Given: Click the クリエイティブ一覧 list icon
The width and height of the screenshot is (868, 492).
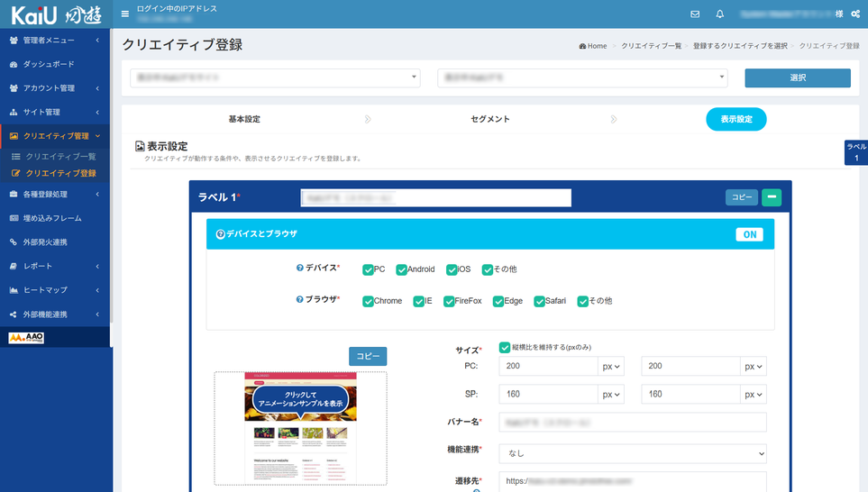Looking at the screenshot, I should pos(16,157).
